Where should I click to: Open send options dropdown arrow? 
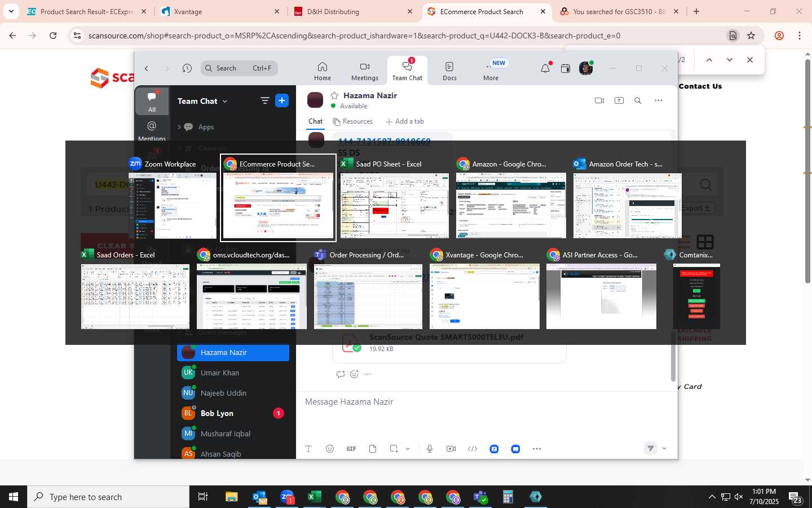[x=664, y=449]
